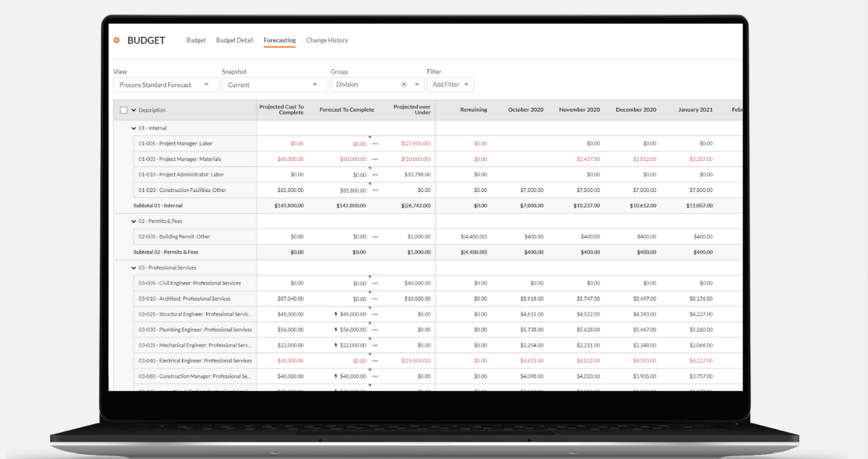
Task: Open the ellipsis menu for Project Administrator: Labor
Action: (x=375, y=175)
